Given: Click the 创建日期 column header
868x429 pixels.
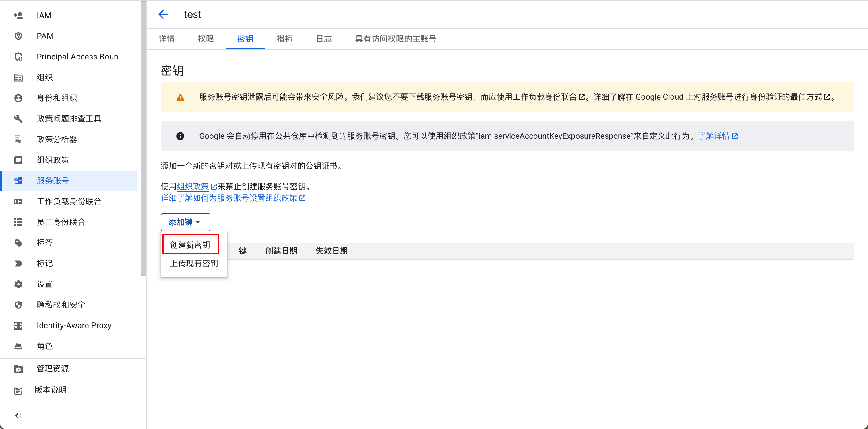Looking at the screenshot, I should [x=281, y=251].
